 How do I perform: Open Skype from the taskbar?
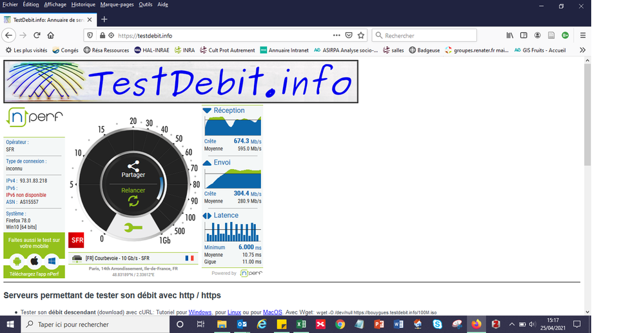click(x=438, y=325)
